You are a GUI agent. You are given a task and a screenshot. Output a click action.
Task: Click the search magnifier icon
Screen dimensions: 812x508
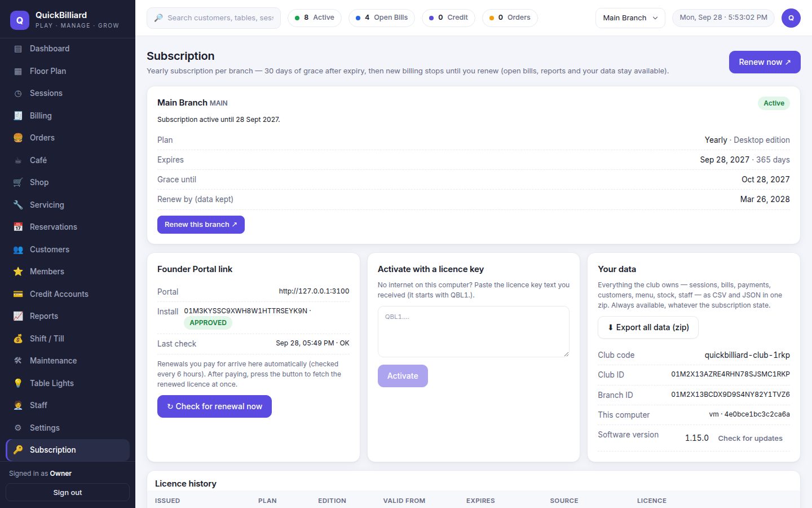[158, 18]
